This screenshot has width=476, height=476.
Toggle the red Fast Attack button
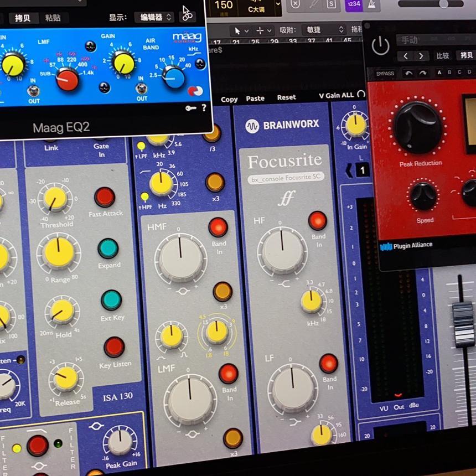(x=105, y=198)
